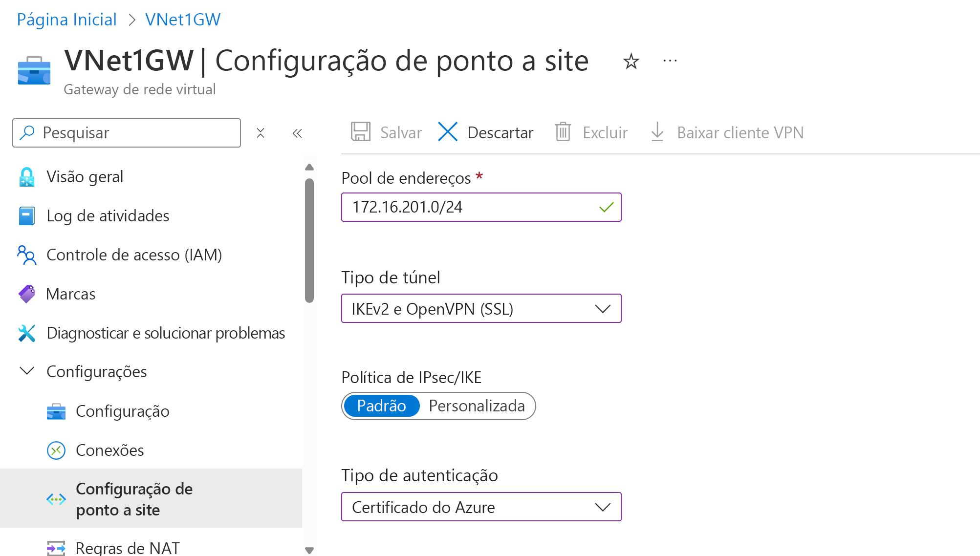
Task: Go to Conexões in the sidebar
Action: click(x=109, y=450)
